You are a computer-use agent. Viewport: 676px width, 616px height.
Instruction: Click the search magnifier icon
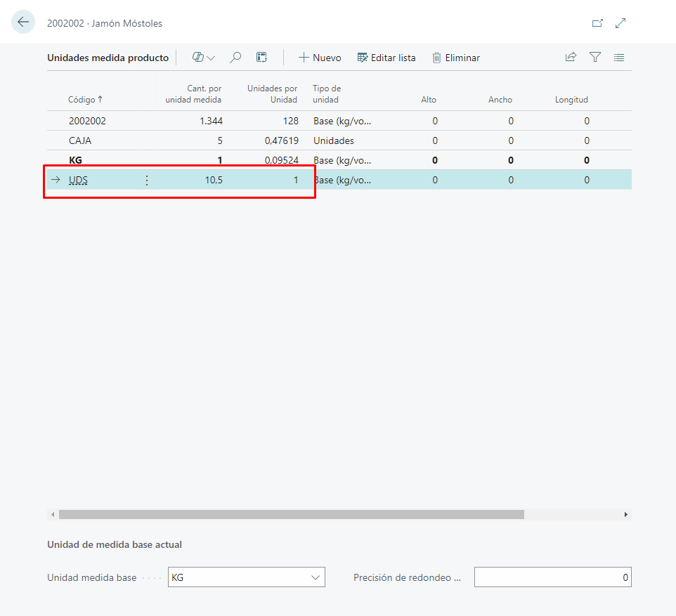click(236, 58)
